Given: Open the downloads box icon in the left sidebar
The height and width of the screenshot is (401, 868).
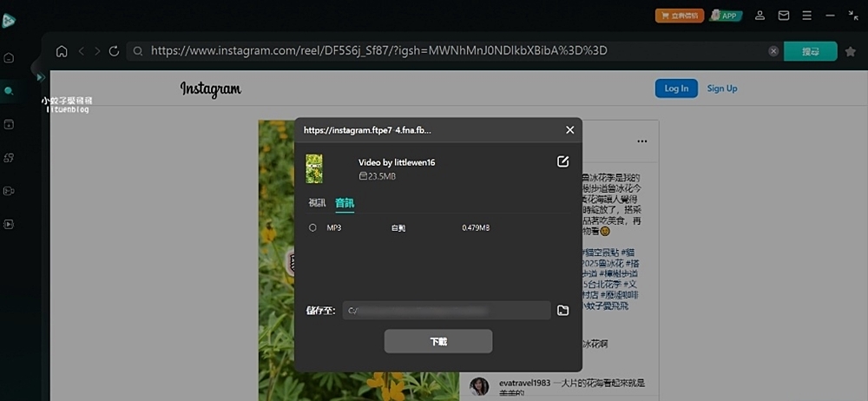Looking at the screenshot, I should pos(9,124).
